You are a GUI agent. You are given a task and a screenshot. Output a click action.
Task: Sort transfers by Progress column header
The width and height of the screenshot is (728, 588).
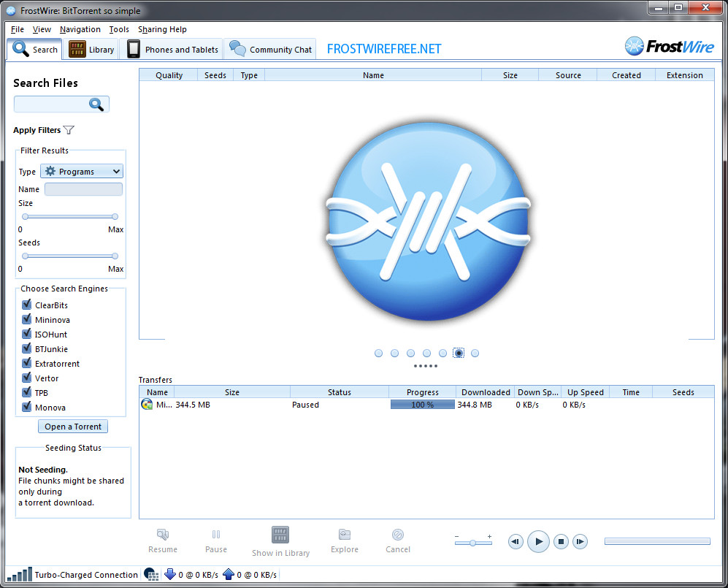pyautogui.click(x=422, y=392)
